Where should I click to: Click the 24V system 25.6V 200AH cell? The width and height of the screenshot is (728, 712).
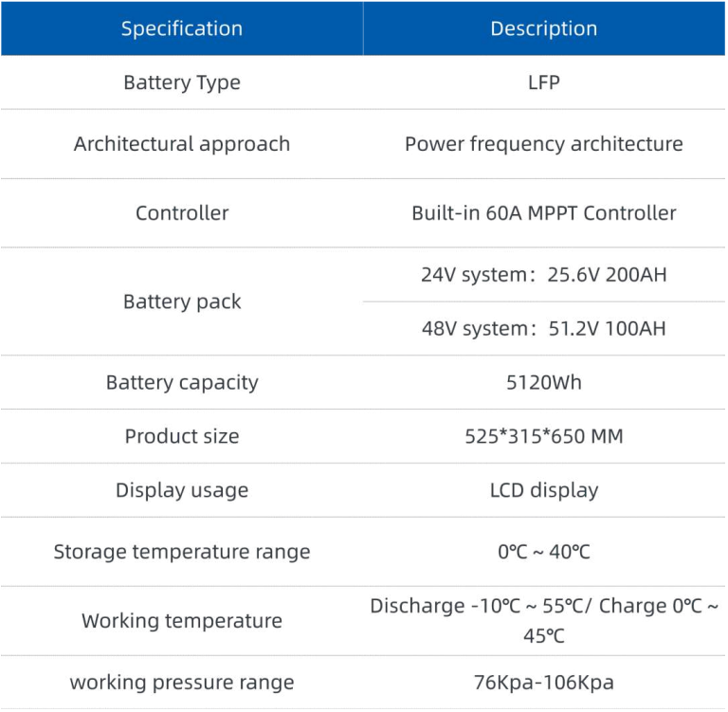[x=544, y=275]
